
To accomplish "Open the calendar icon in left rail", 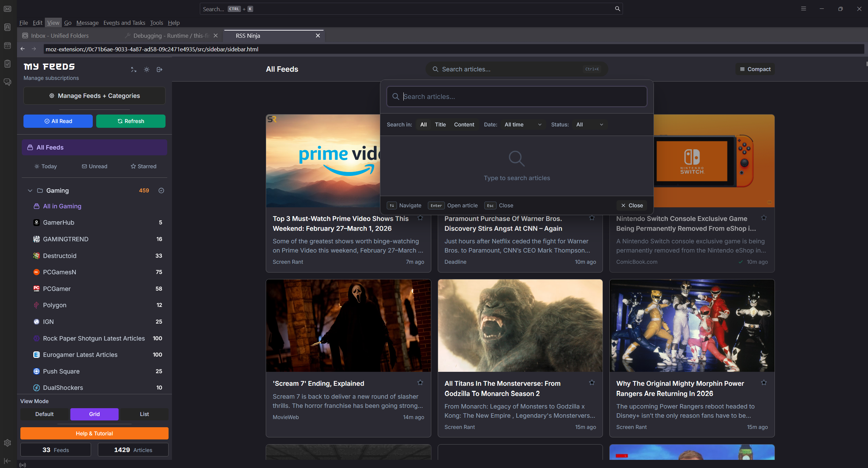I will (x=7, y=46).
